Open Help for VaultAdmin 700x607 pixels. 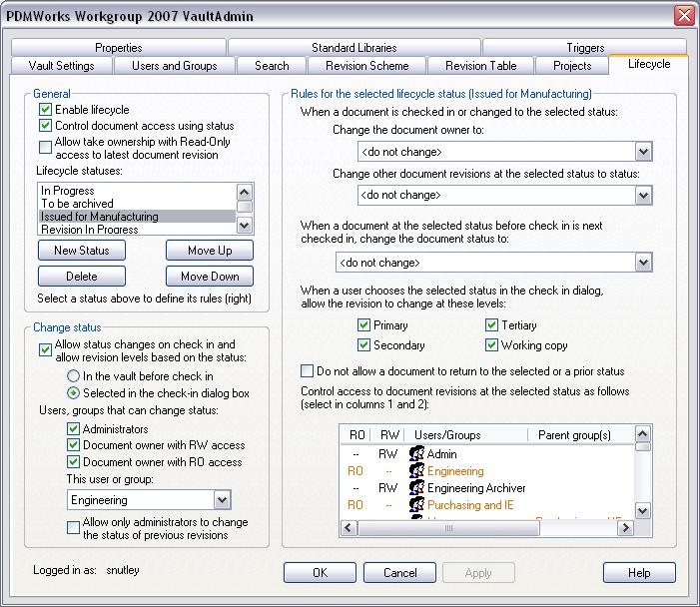[x=639, y=572]
